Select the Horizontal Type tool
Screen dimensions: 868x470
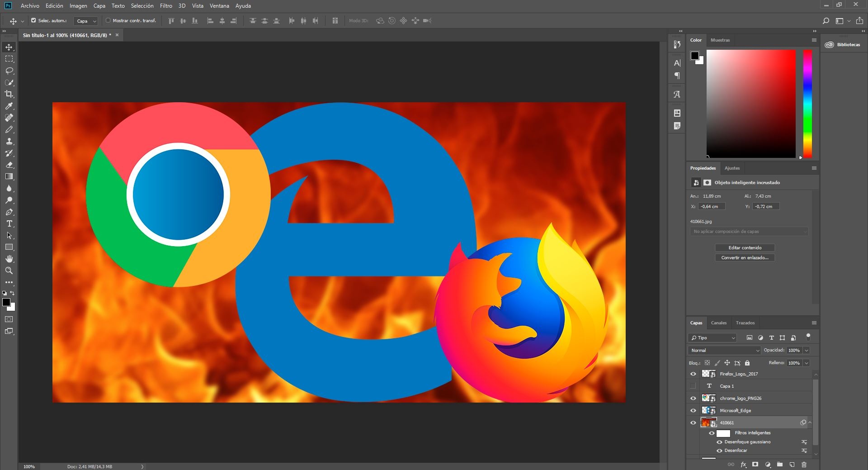[x=9, y=223]
